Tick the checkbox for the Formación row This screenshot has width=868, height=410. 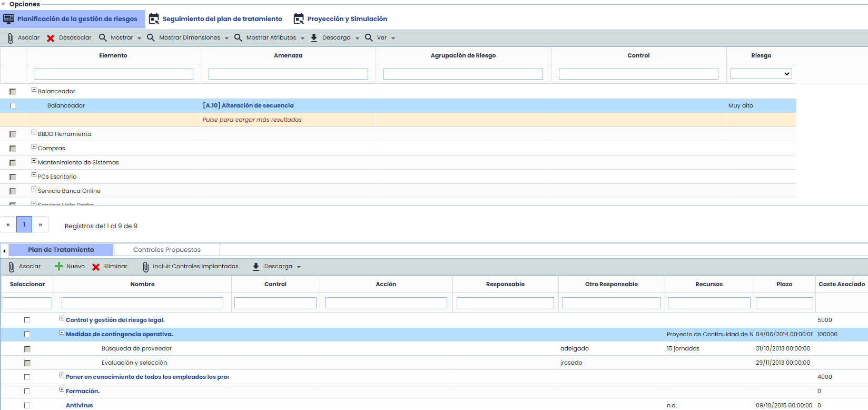pos(27,391)
